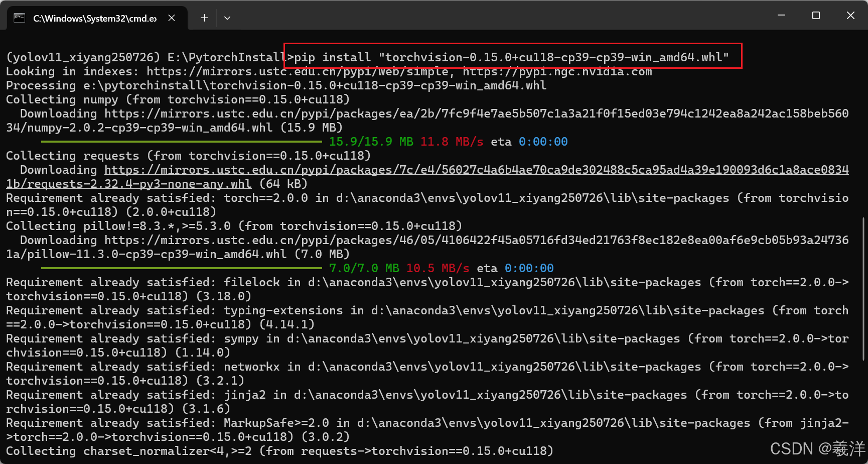The image size is (868, 464).
Task: Click the close window icon
Action: click(x=850, y=15)
